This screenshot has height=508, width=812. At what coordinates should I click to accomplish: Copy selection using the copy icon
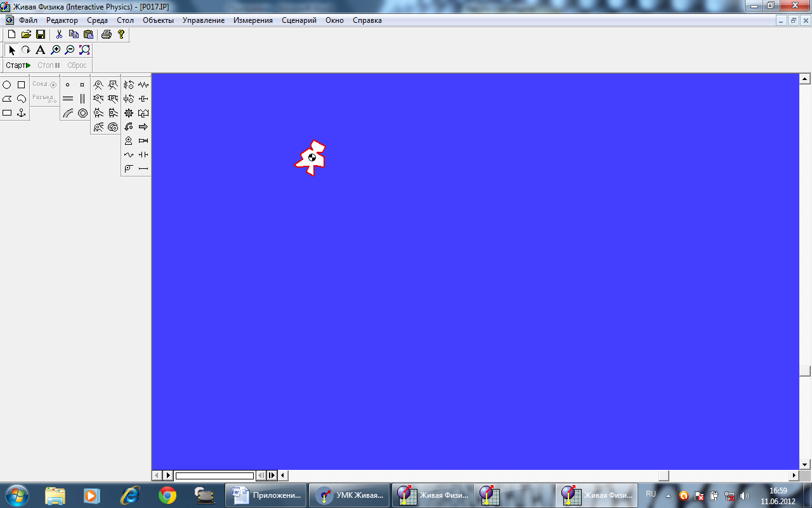(x=74, y=34)
